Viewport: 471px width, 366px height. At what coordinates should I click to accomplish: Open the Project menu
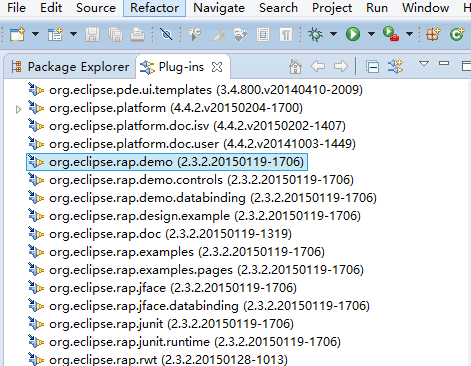coord(332,8)
